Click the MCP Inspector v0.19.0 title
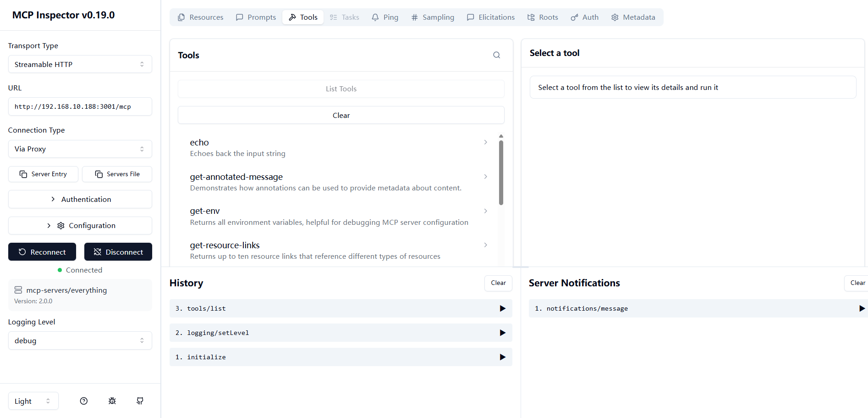Screen dimensions: 868x418 [x=64, y=15]
